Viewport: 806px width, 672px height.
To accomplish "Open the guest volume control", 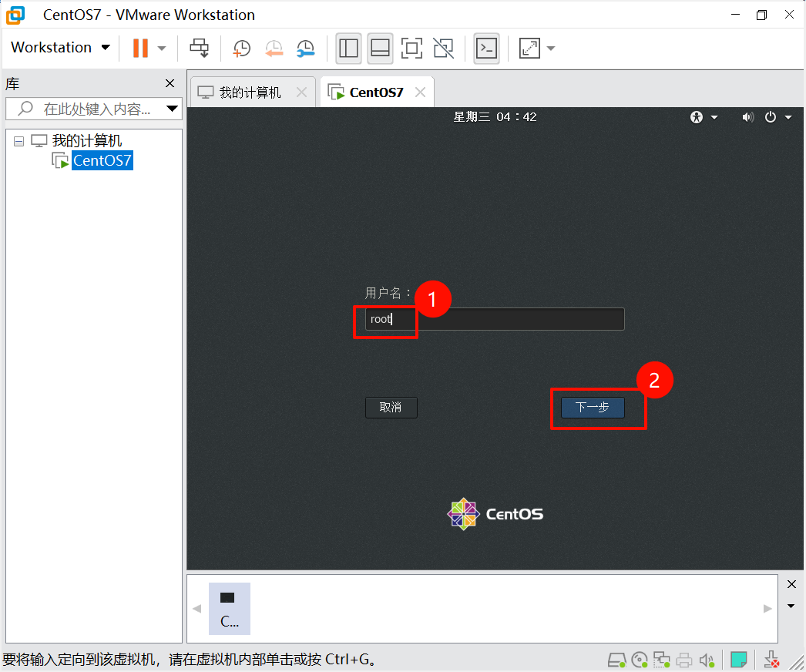I will point(748,117).
